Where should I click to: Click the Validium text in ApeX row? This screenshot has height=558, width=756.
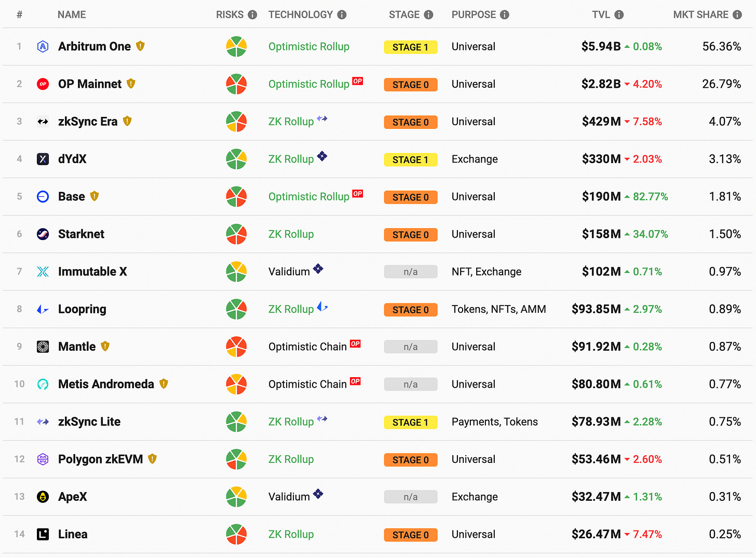(289, 497)
